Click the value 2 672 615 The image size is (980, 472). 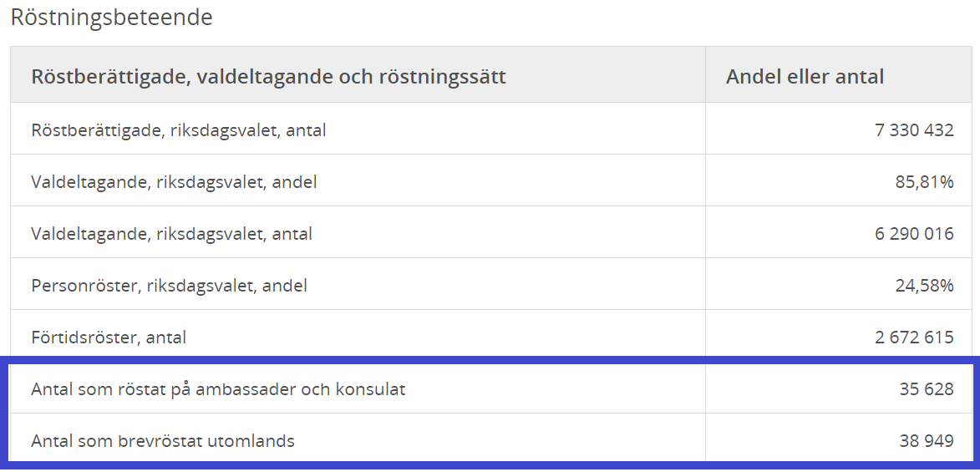coord(914,338)
